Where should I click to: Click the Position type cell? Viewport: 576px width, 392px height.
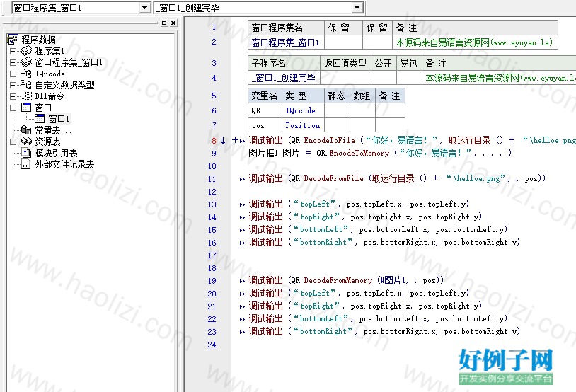coord(303,125)
